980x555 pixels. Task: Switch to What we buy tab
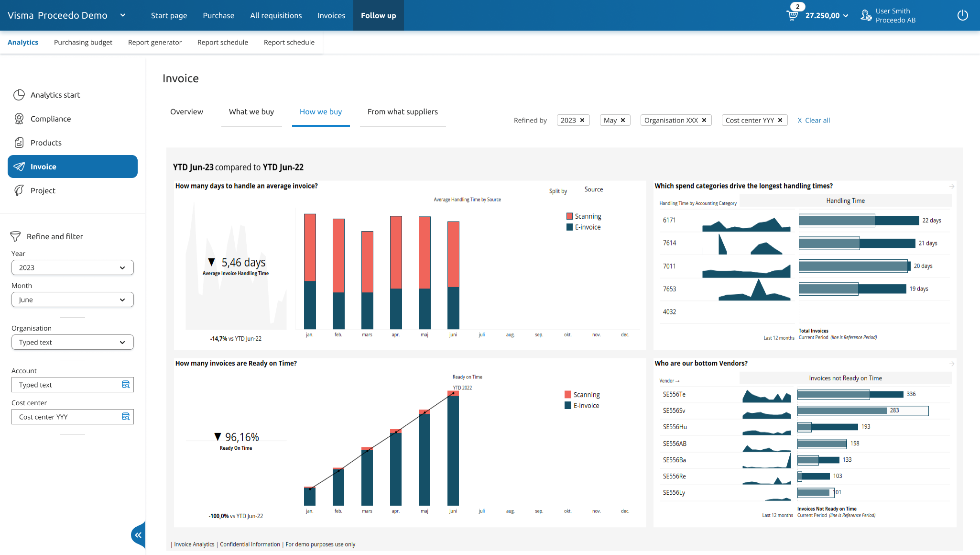pos(251,111)
